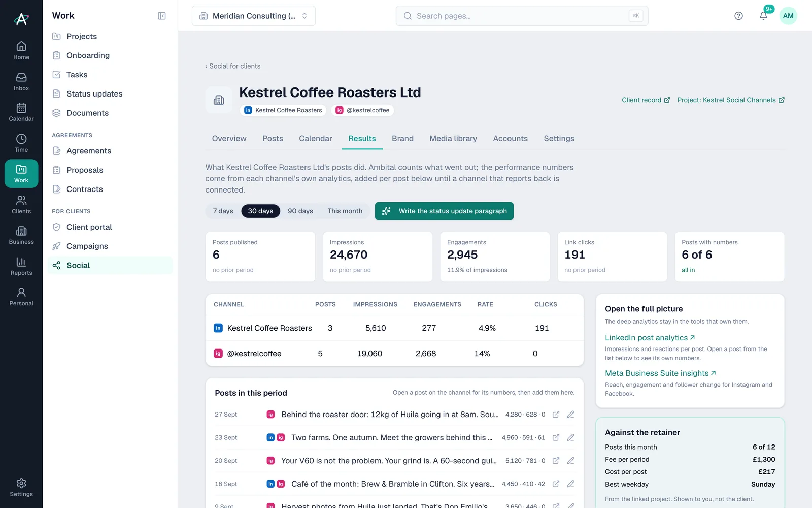This screenshot has height=508, width=812.
Task: Open the 27 Sept post externally
Action: pyautogui.click(x=556, y=415)
